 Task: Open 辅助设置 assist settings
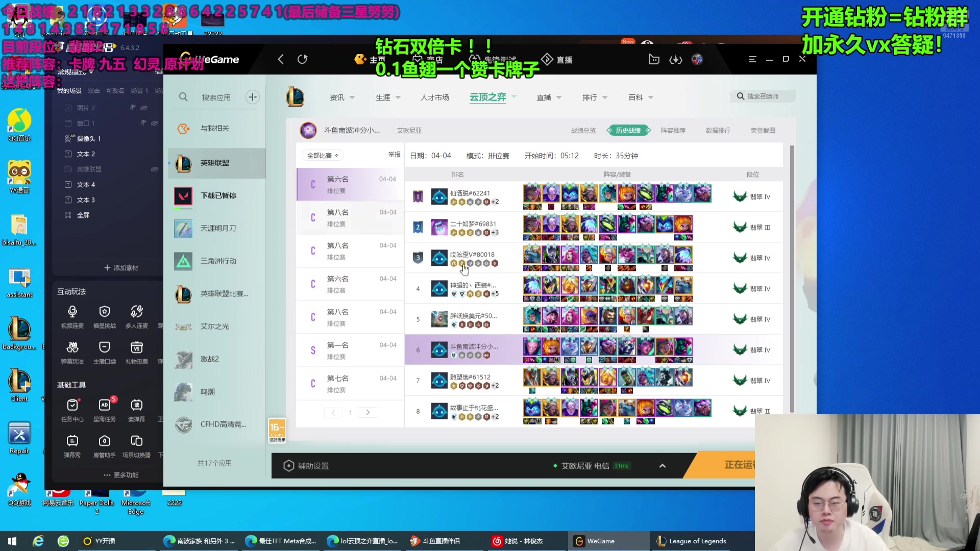pyautogui.click(x=307, y=466)
